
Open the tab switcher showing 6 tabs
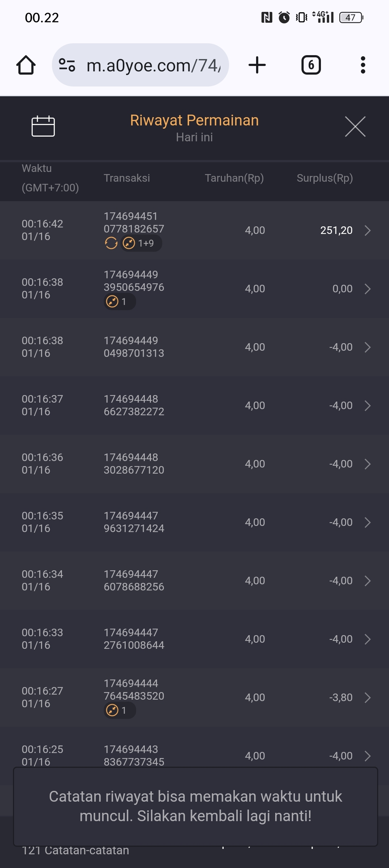coord(311,65)
